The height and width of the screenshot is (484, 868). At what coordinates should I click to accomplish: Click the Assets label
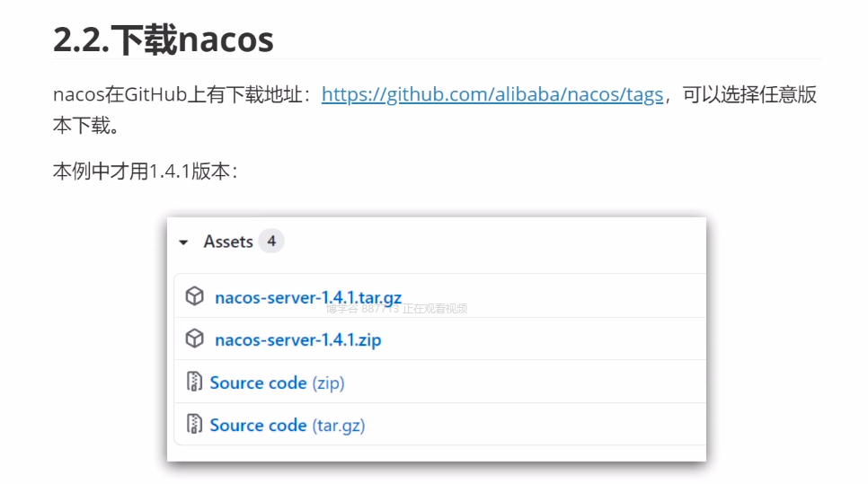tap(228, 242)
